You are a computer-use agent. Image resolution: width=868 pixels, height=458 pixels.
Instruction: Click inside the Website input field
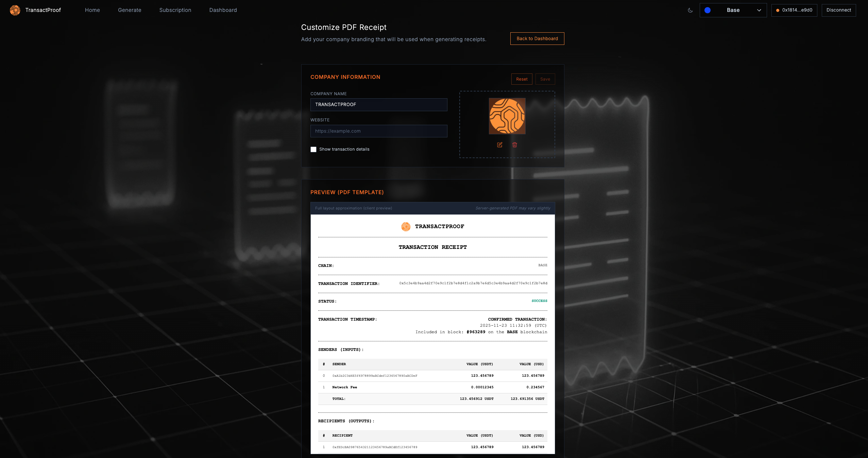point(378,131)
